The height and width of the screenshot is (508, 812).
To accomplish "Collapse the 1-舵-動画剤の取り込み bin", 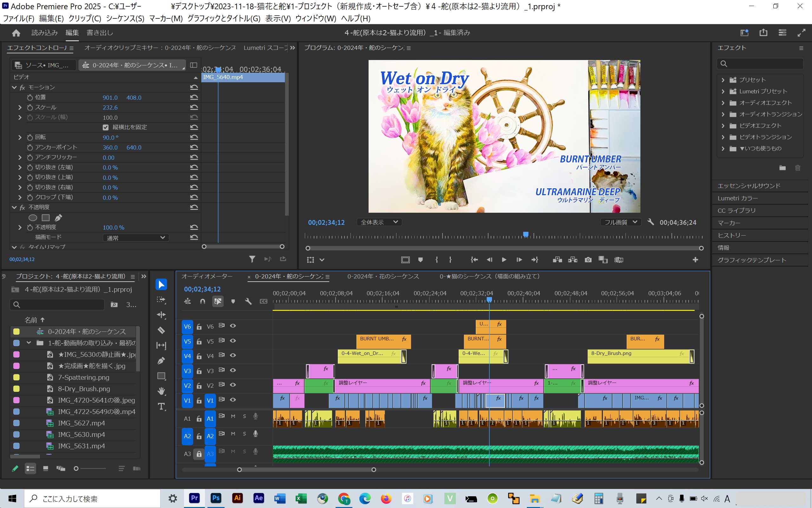I will pos(29,343).
